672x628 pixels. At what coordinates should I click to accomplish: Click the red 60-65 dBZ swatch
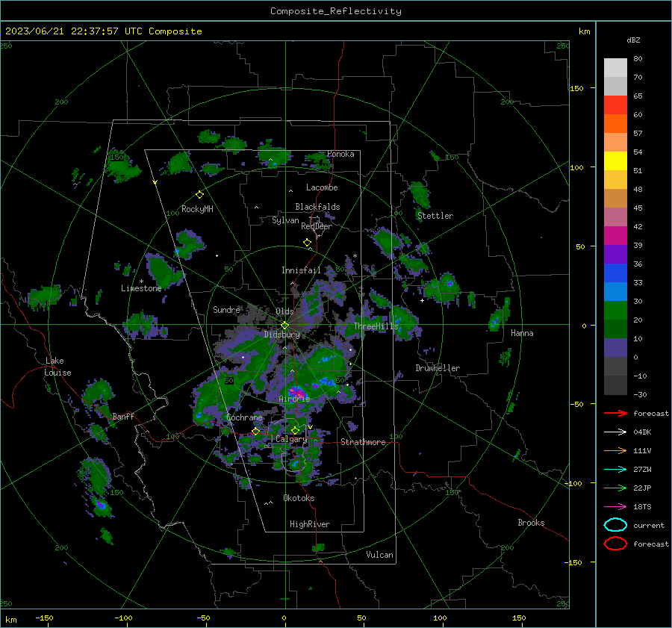[615, 105]
